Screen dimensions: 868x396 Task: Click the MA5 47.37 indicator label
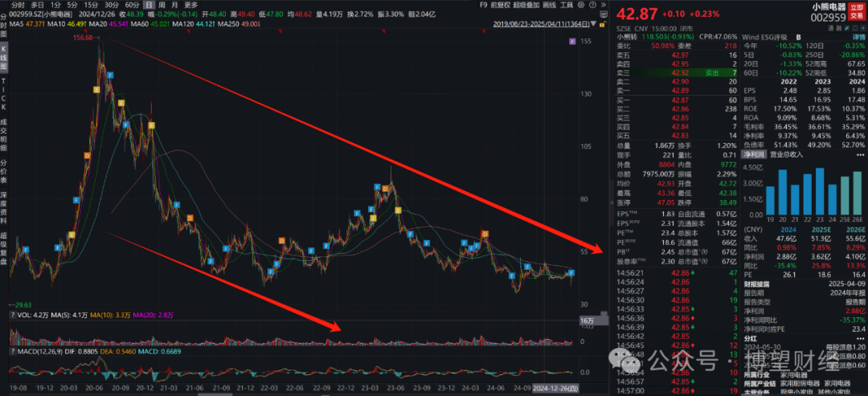[x=29, y=25]
